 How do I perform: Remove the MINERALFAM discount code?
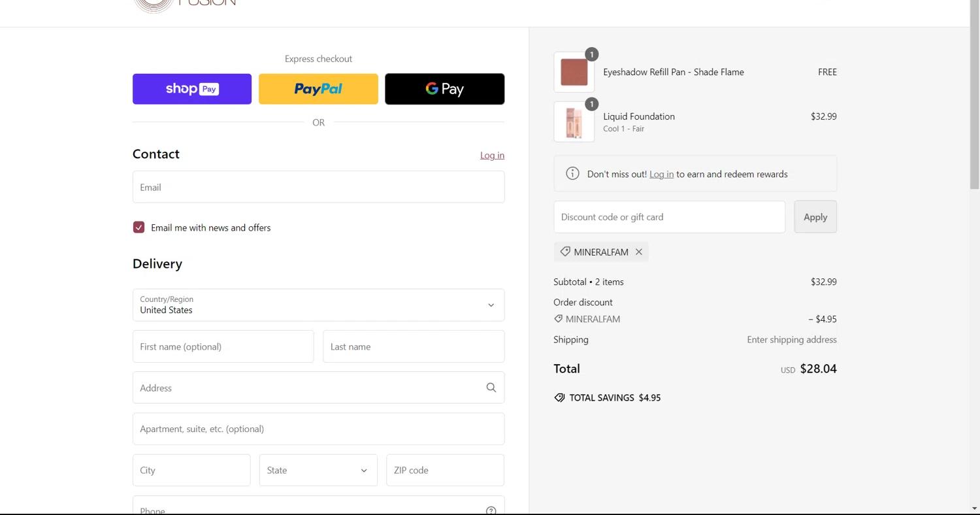[639, 252]
